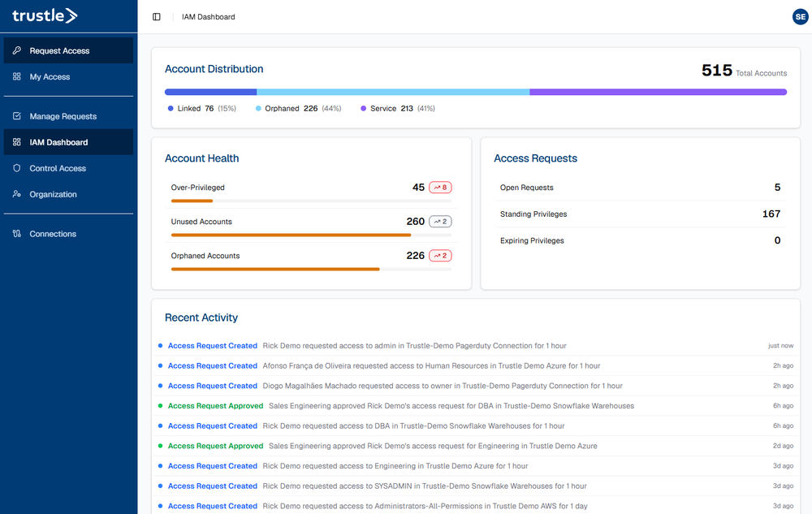This screenshot has width=812, height=514.
Task: Click the trustle logo in the sidebar
Action: (x=45, y=15)
